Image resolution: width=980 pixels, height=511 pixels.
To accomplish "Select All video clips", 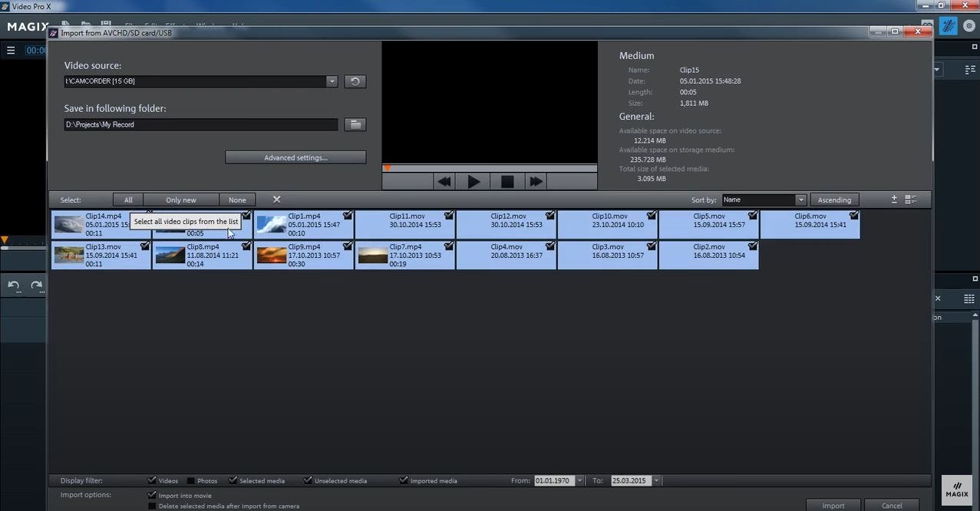I will pyautogui.click(x=128, y=199).
